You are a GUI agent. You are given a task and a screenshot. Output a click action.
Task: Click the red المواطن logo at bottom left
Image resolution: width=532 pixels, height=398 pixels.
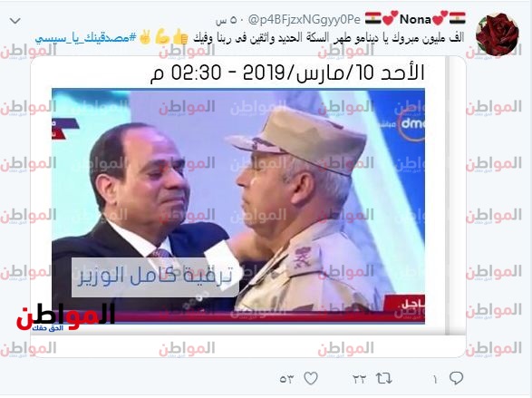(x=64, y=316)
